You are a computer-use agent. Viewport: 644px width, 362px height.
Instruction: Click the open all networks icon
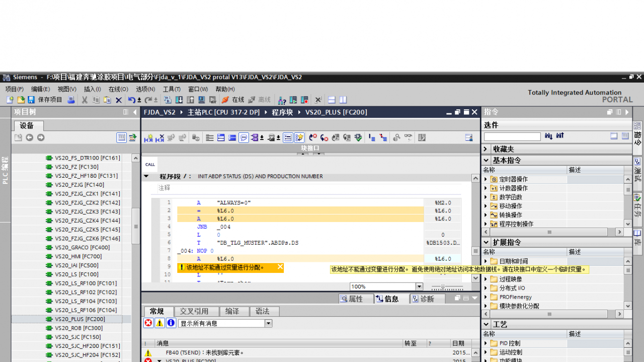pos(221,137)
